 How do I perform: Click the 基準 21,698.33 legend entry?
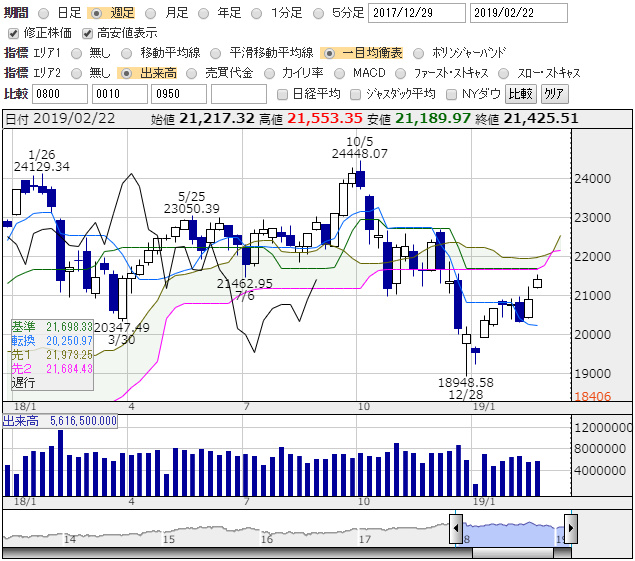pyautogui.click(x=52, y=326)
